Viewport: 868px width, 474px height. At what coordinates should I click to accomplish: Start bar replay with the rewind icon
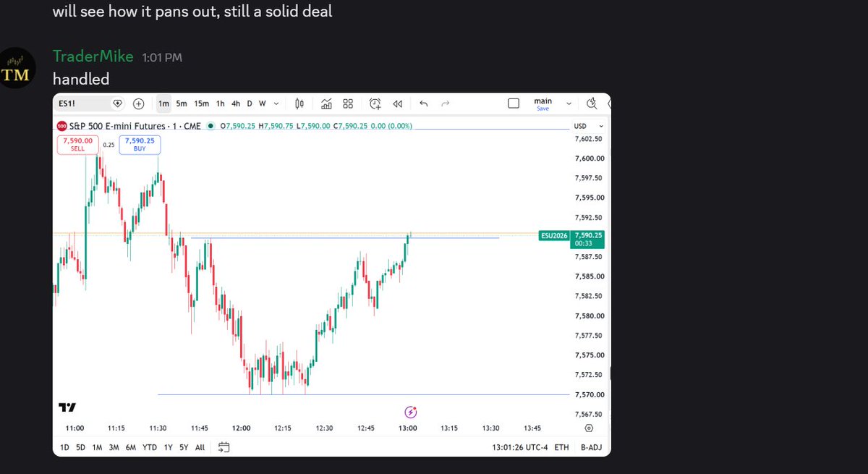click(397, 103)
